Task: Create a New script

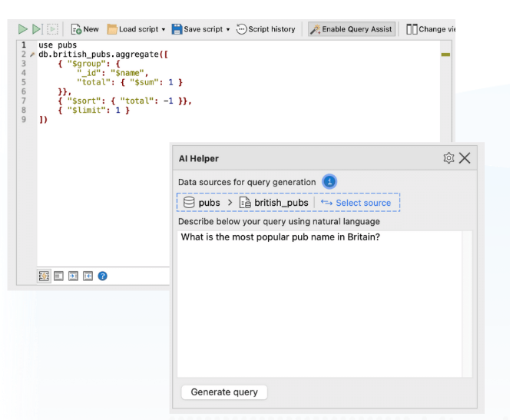Action: click(x=85, y=29)
